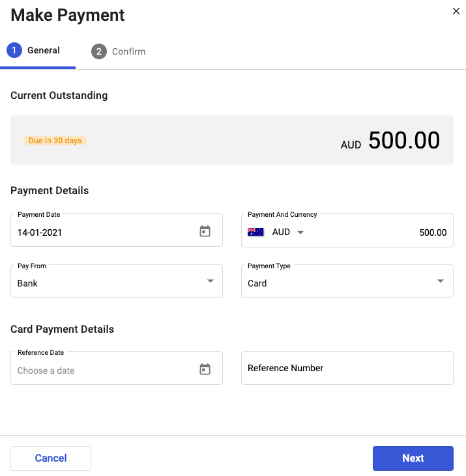Screen dimensions: 466x476
Task: Click the Australian flag currency icon
Action: pyautogui.click(x=255, y=232)
